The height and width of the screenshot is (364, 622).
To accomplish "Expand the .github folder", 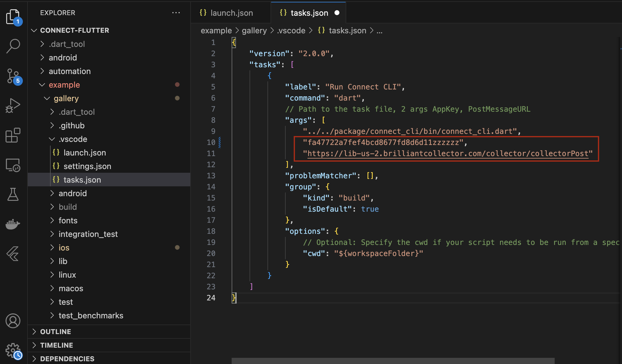I will click(x=109, y=125).
